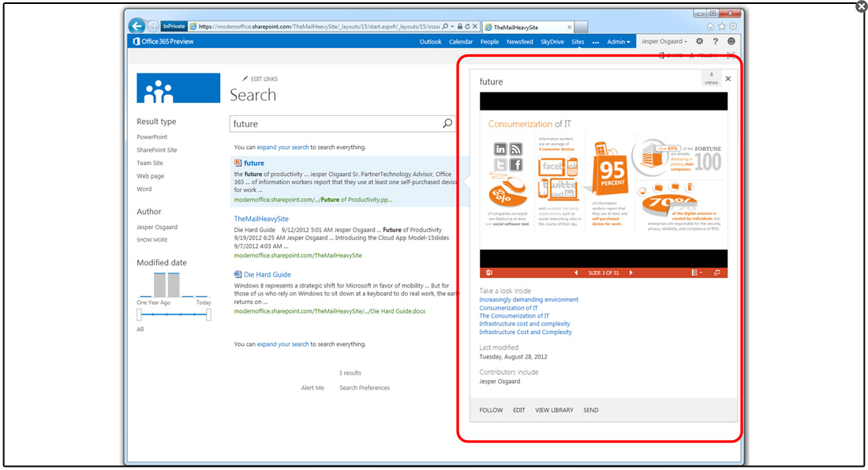This screenshot has height=470, width=868.
Task: Open a new browser tab
Action: point(581,27)
